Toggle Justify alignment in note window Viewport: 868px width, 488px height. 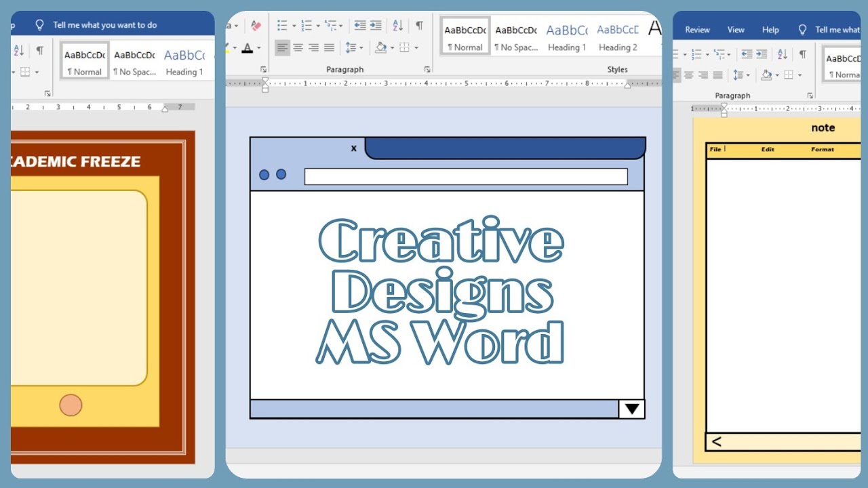point(717,75)
